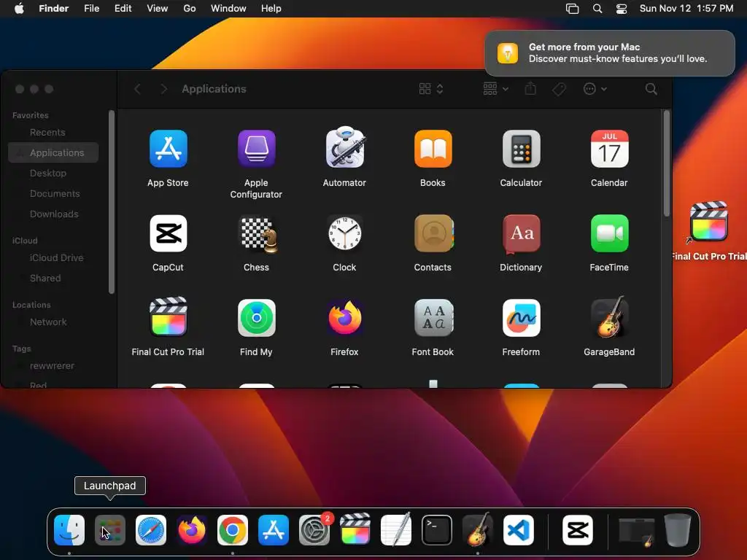Select the Chess app icon
This screenshot has height=560, width=747.
tap(258, 234)
